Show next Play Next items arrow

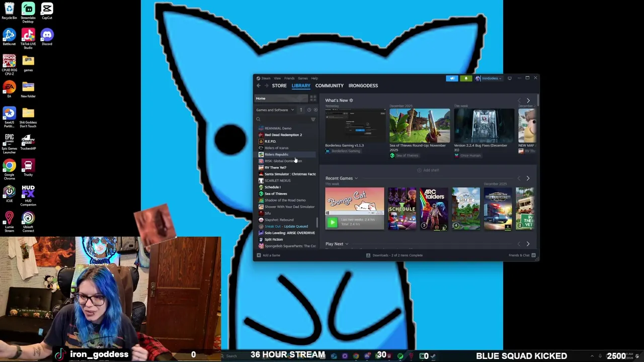[x=528, y=244]
